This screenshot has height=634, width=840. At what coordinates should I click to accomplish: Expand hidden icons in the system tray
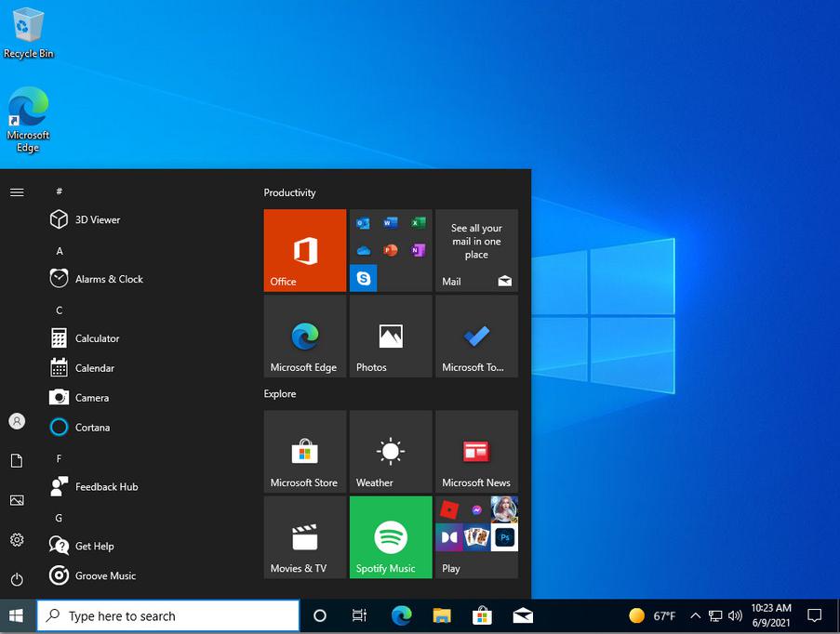pyautogui.click(x=695, y=614)
